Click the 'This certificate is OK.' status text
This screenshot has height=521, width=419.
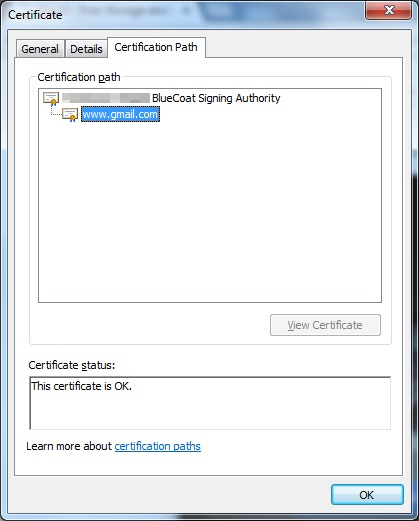click(81, 386)
